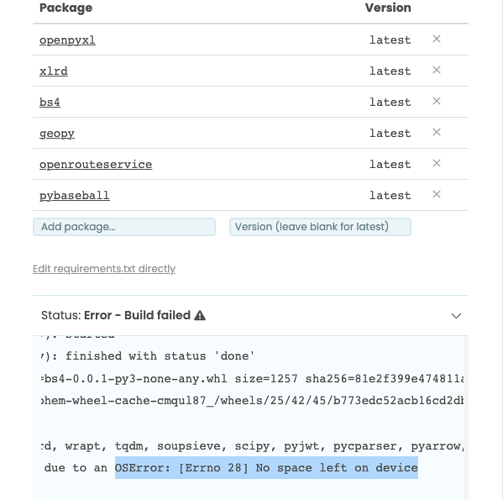503x500 pixels.
Task: Click the highlighted OSError text in log
Action: 266,468
